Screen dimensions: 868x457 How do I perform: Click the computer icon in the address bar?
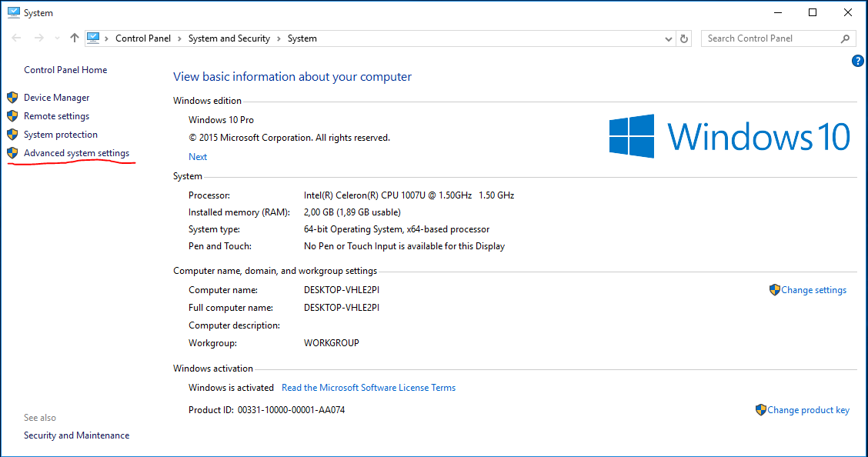point(94,38)
